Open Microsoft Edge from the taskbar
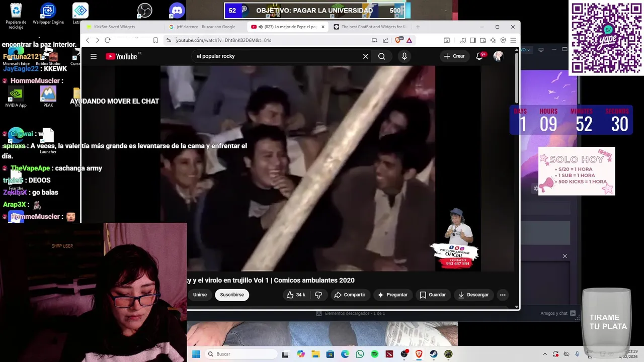Viewport: 644px width, 362px height. pyautogui.click(x=345, y=354)
